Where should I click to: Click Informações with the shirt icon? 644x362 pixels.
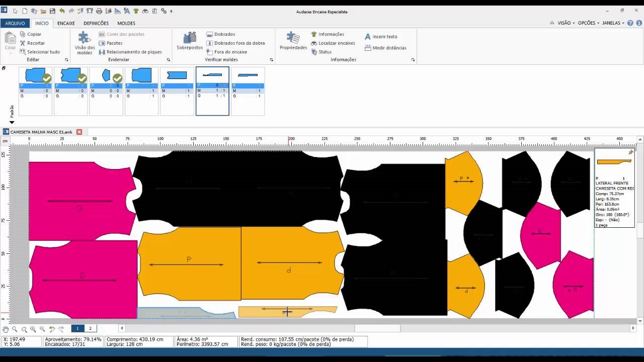click(328, 34)
